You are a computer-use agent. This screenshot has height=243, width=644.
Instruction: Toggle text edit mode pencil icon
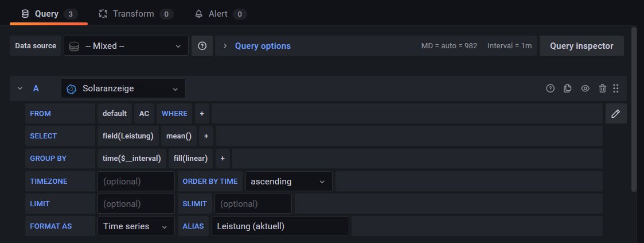(616, 114)
